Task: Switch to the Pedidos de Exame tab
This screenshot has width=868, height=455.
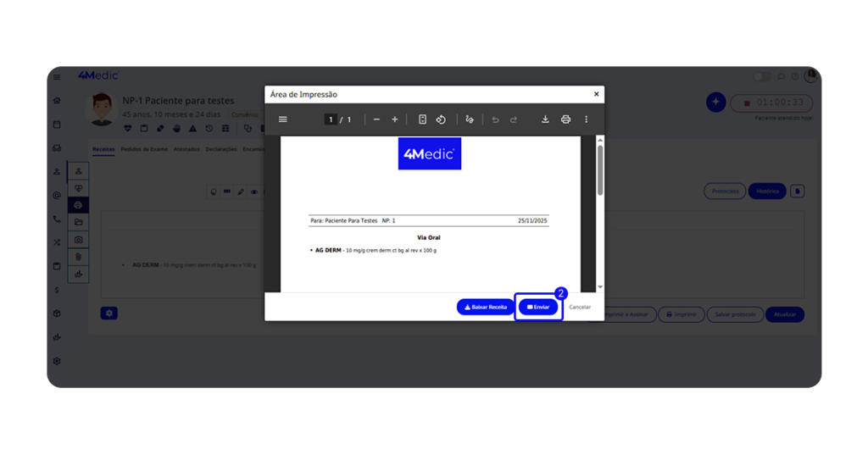Action: click(144, 149)
